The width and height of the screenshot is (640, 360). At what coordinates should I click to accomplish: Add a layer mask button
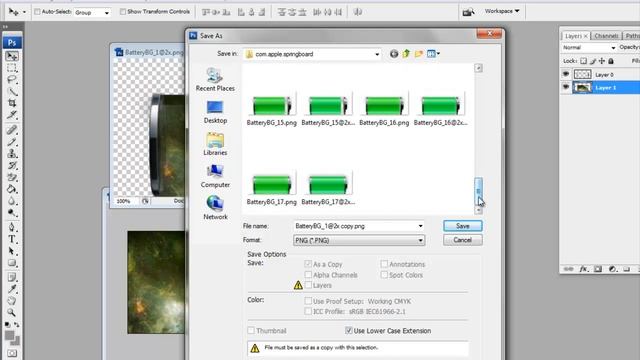tap(598, 269)
